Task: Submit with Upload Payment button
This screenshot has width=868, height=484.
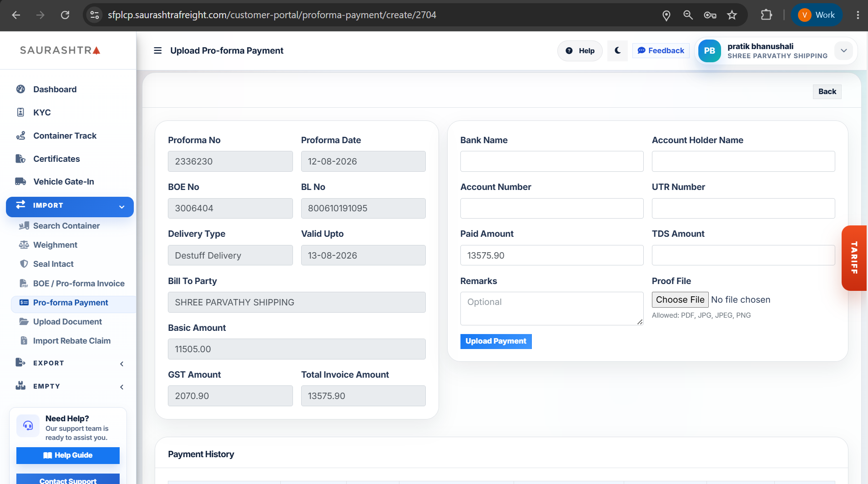Action: [496, 341]
